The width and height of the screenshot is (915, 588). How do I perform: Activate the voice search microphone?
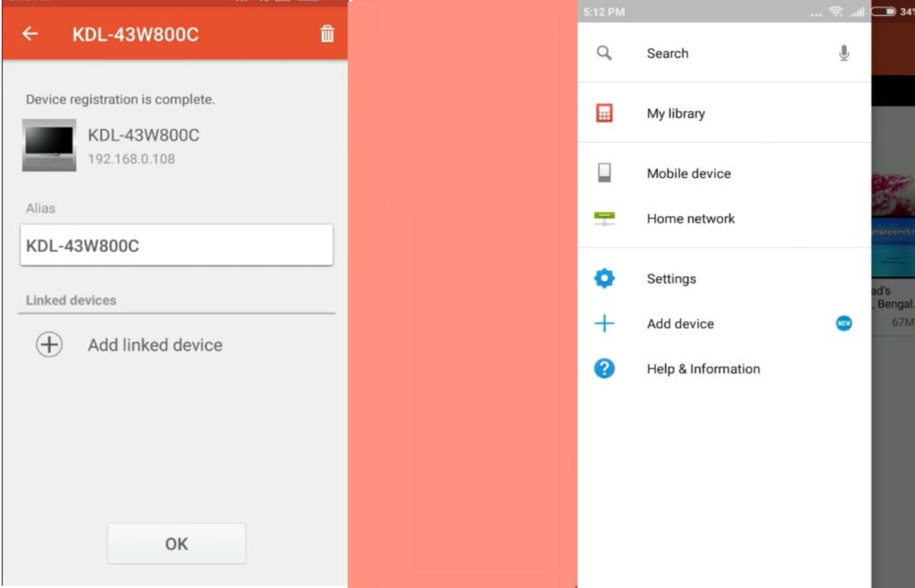pyautogui.click(x=844, y=54)
